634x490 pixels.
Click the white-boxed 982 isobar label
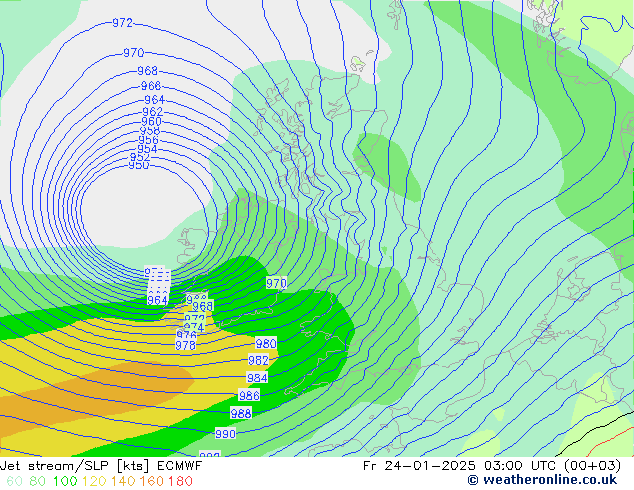258,360
